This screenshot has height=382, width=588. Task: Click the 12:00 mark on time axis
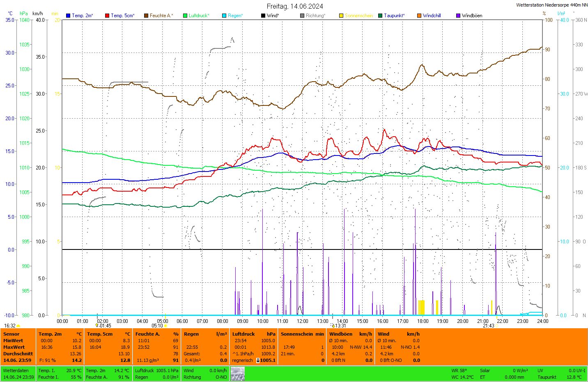[303, 321]
